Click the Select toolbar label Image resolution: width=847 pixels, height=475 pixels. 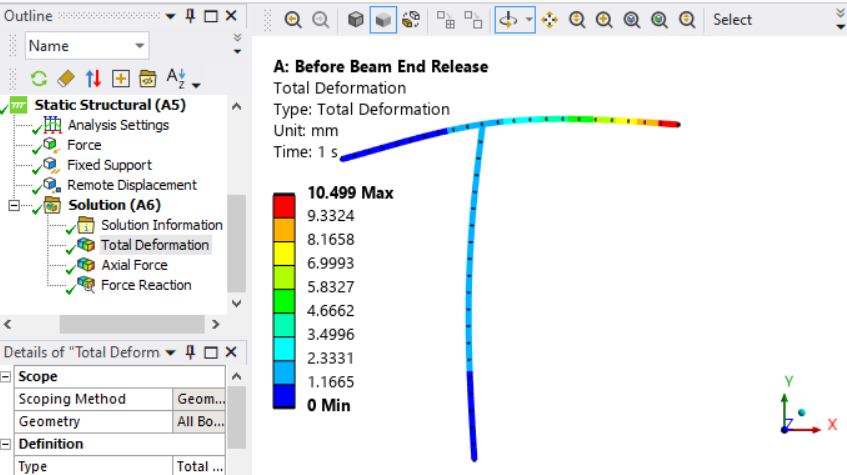732,20
